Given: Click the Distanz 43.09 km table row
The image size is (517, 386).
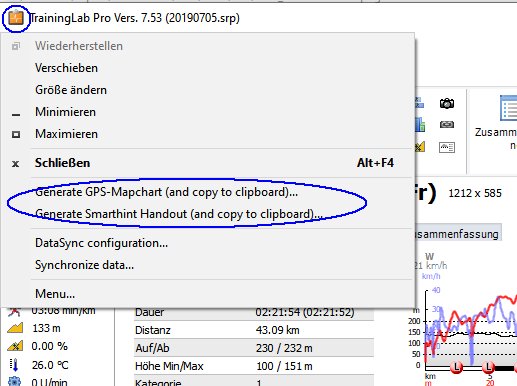Looking at the screenshot, I should click(x=254, y=330).
